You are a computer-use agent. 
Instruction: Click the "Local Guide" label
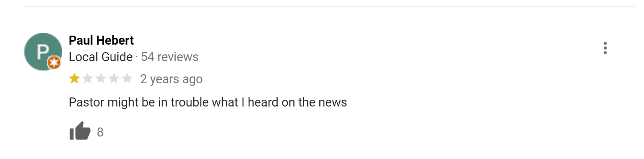(100, 57)
